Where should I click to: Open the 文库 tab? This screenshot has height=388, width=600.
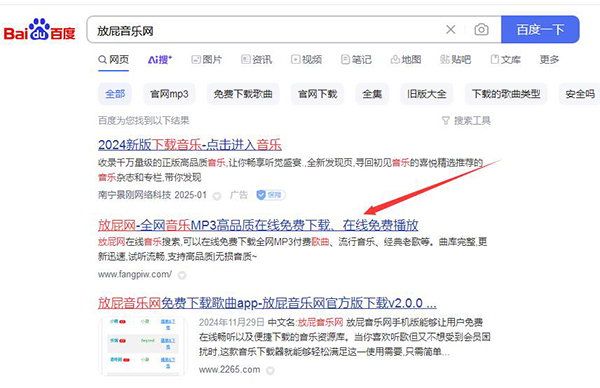[505, 60]
